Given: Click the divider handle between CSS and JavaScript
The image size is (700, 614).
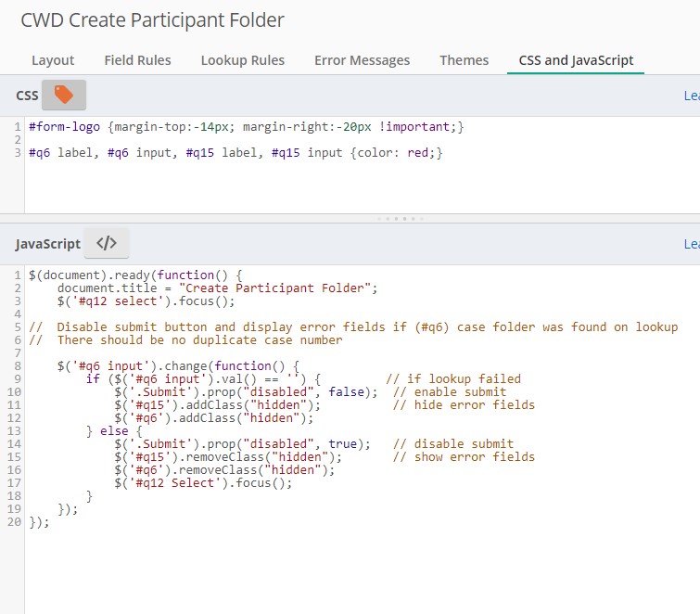Looking at the screenshot, I should (399, 219).
